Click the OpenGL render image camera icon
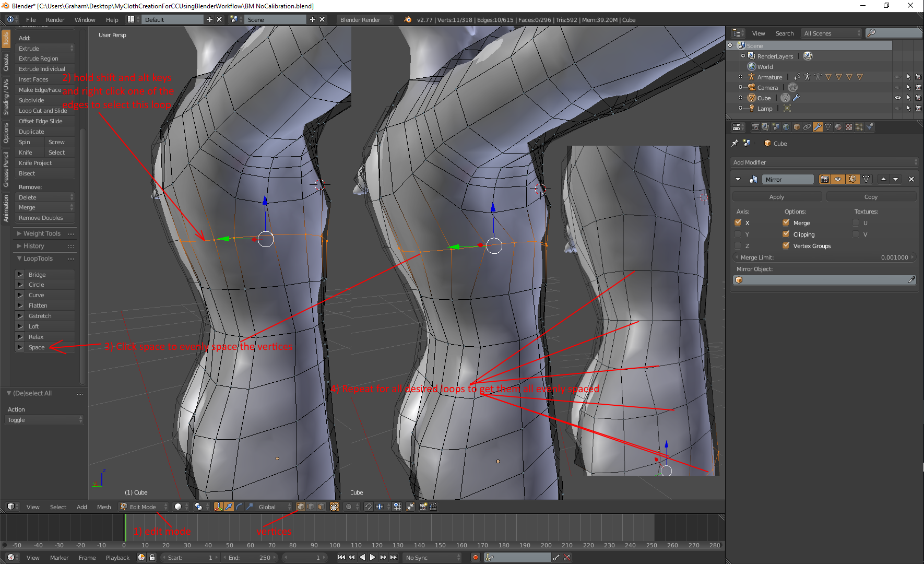The height and width of the screenshot is (564, 924). tap(423, 507)
